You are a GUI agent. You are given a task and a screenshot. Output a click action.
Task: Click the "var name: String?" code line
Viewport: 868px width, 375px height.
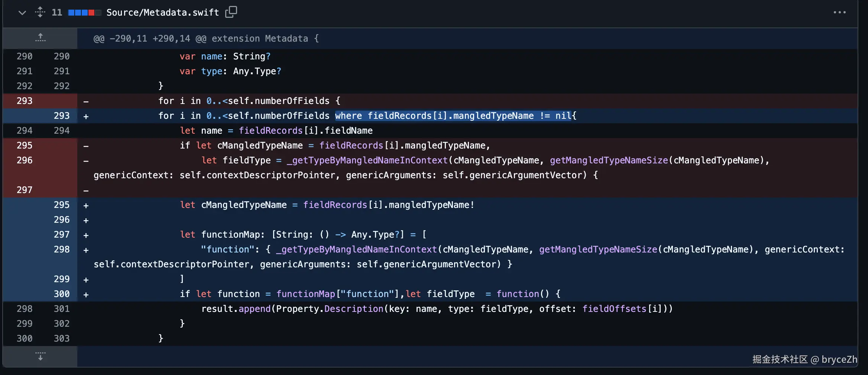click(x=225, y=56)
